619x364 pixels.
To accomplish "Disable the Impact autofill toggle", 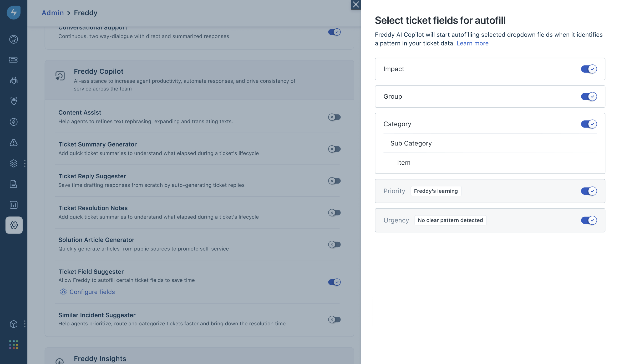I will pos(588,69).
